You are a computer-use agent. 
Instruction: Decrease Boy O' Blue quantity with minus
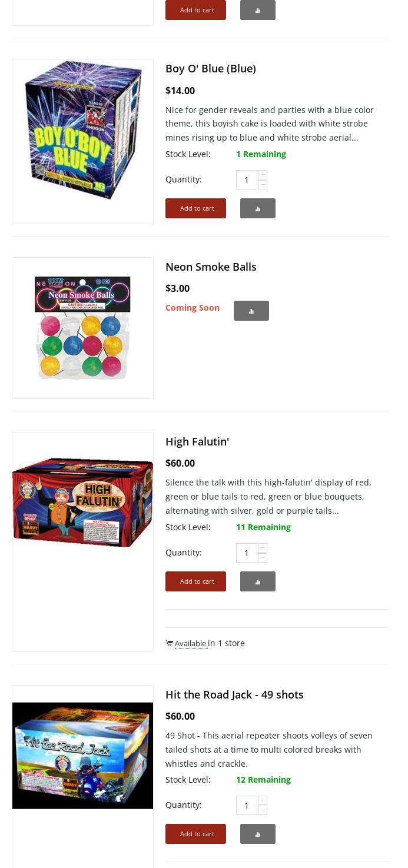pyautogui.click(x=263, y=185)
